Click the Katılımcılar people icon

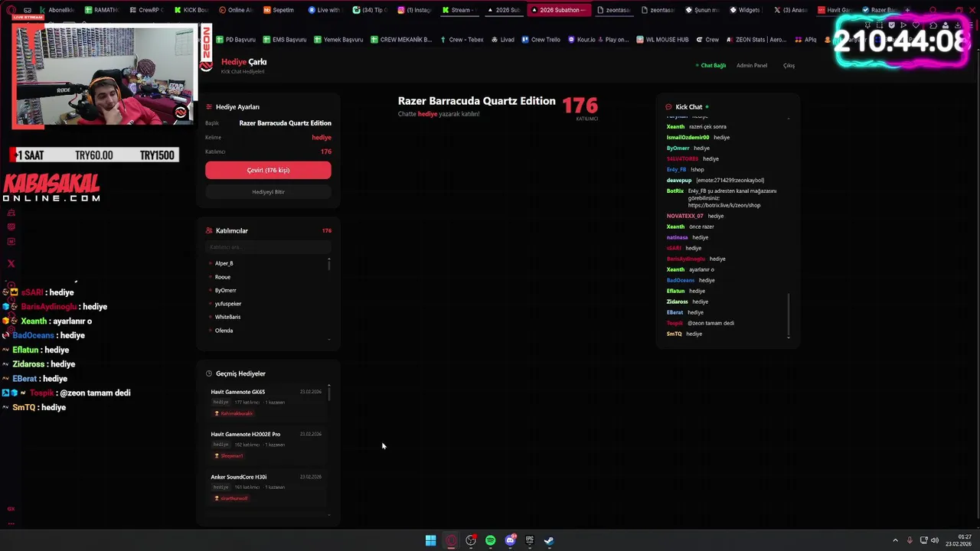209,230
